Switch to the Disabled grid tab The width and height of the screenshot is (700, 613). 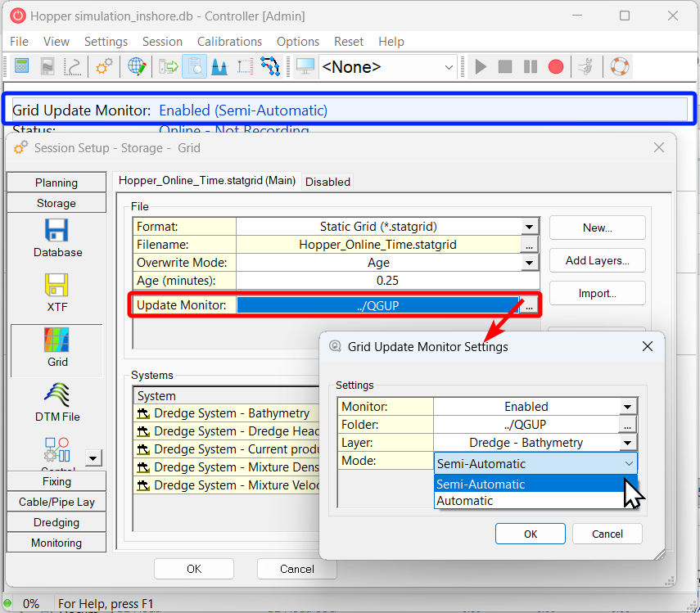[327, 182]
